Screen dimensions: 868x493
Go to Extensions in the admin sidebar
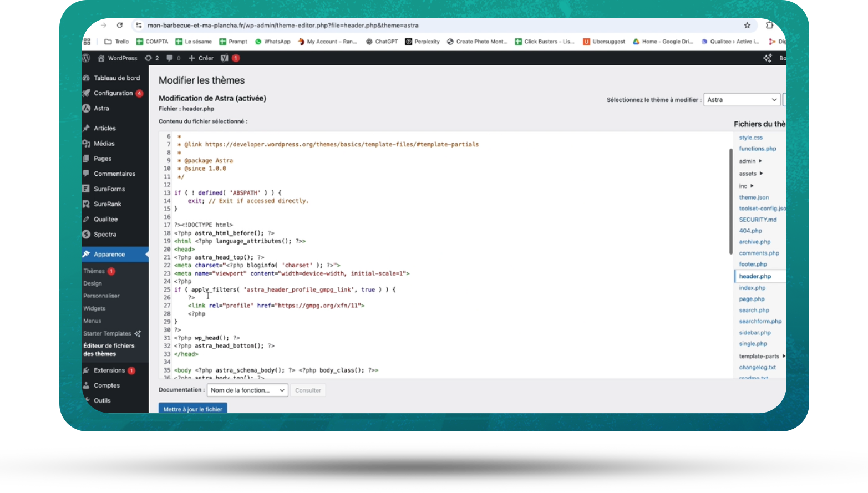coord(109,370)
